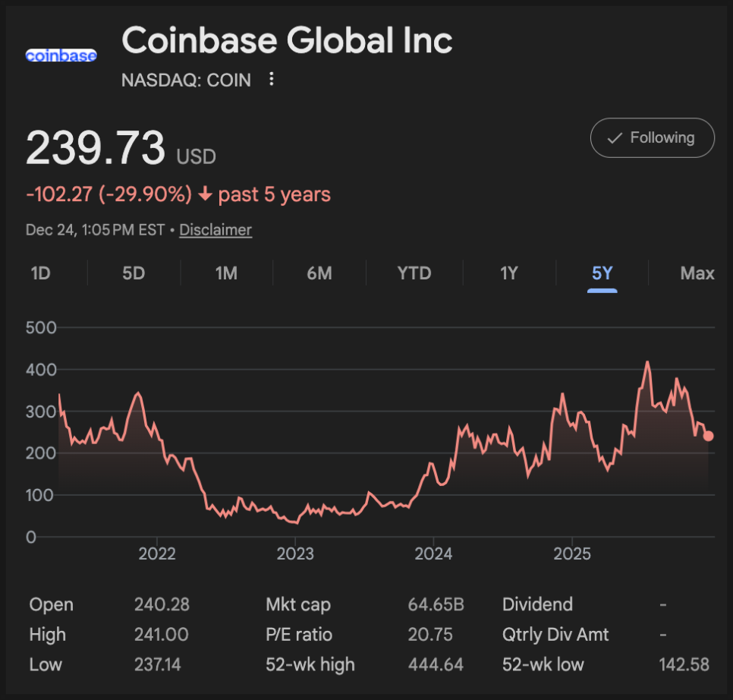Open the three-dot options menu beside COIN
The image size is (733, 700).
[272, 79]
